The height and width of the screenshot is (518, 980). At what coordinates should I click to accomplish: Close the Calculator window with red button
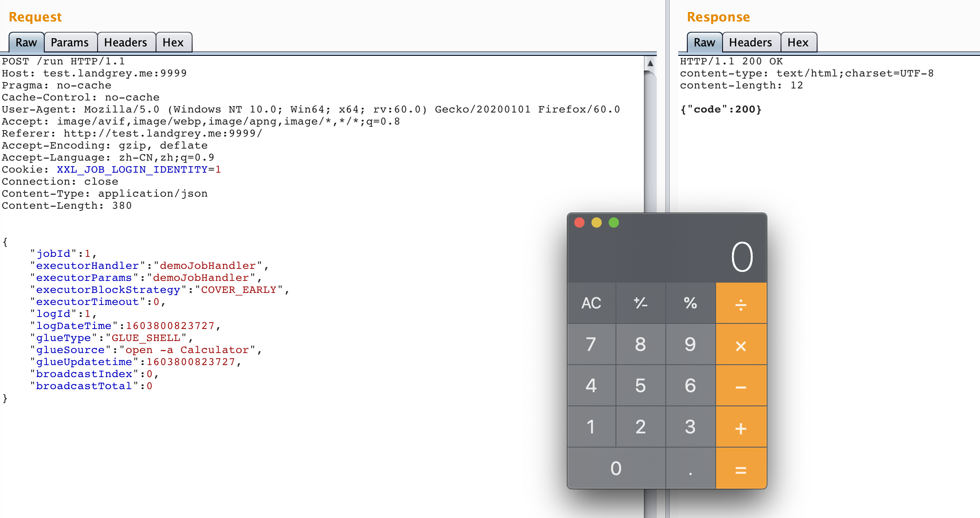tap(579, 222)
